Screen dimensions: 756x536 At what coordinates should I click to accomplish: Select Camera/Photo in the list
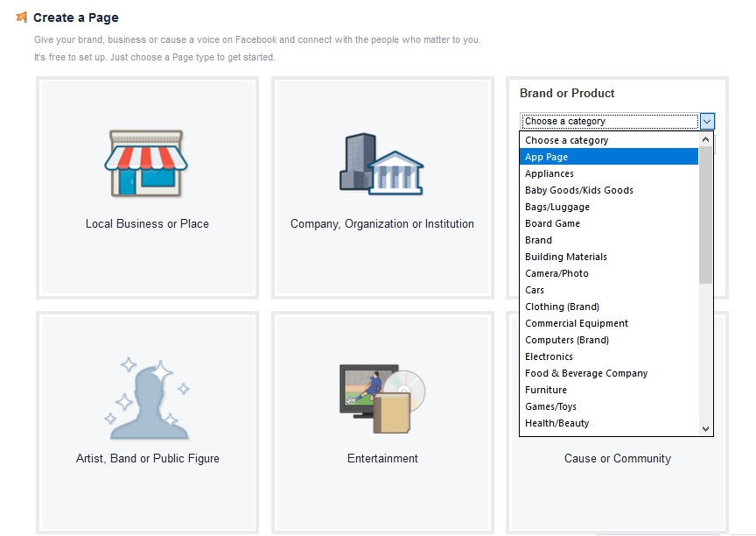609,273
